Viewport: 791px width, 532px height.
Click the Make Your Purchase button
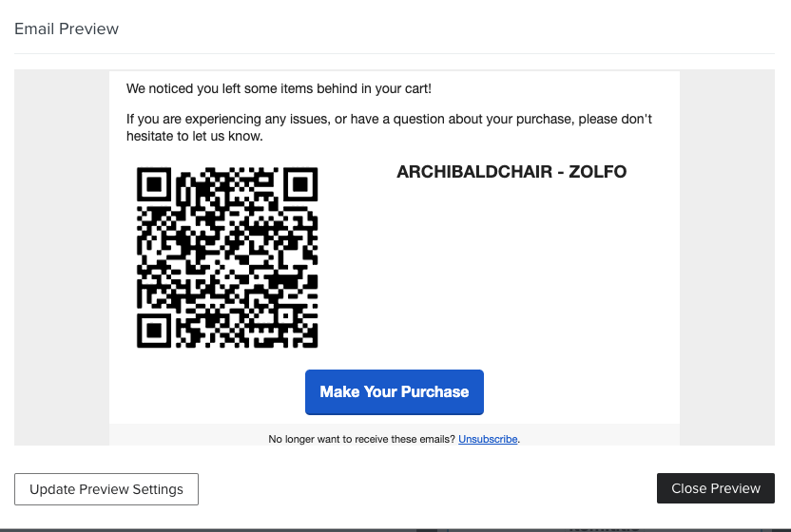394,391
